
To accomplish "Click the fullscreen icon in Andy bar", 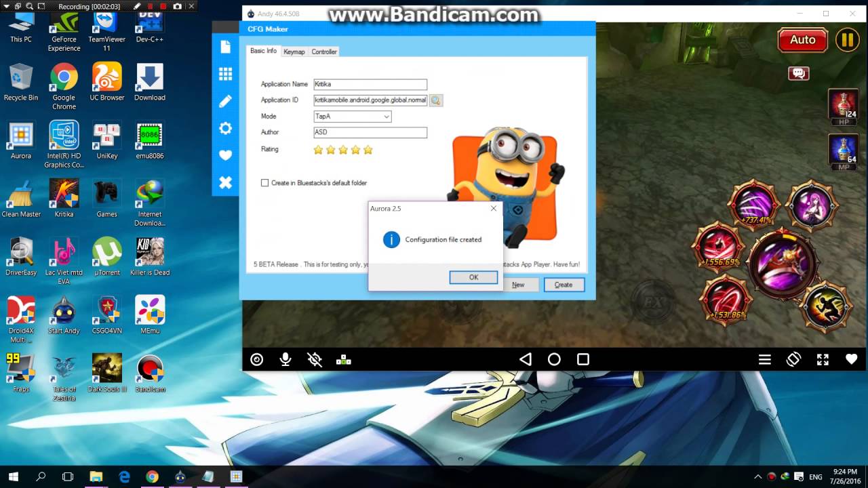I will [823, 360].
